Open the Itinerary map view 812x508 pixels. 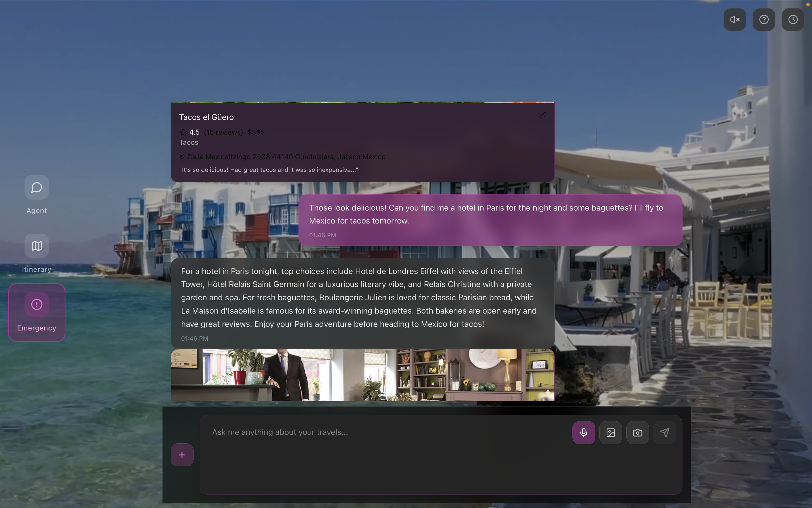[36, 246]
